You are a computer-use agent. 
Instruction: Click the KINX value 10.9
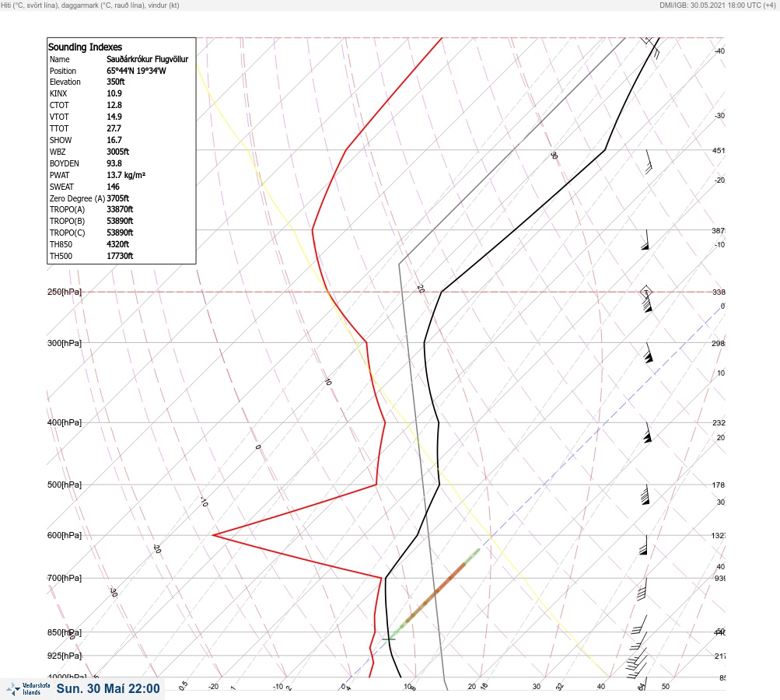[114, 93]
